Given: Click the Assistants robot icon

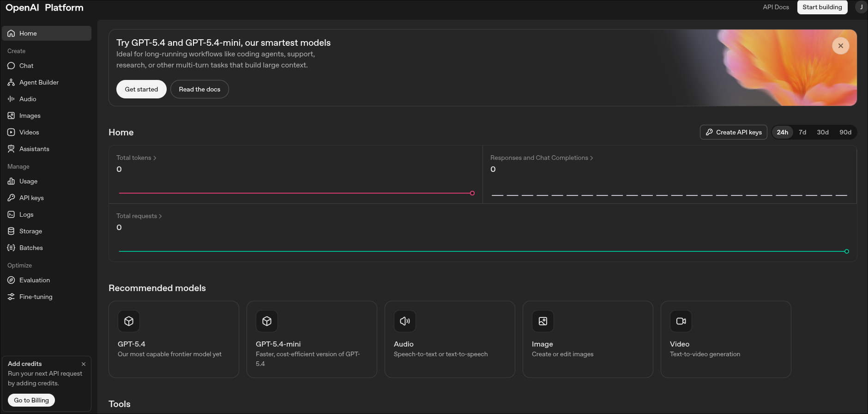Looking at the screenshot, I should 11,149.
